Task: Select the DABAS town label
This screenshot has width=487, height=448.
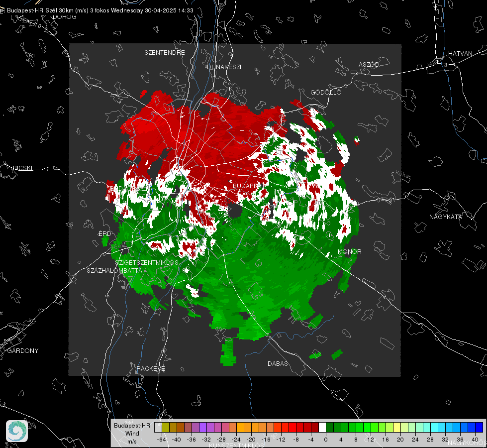Action: [278, 364]
